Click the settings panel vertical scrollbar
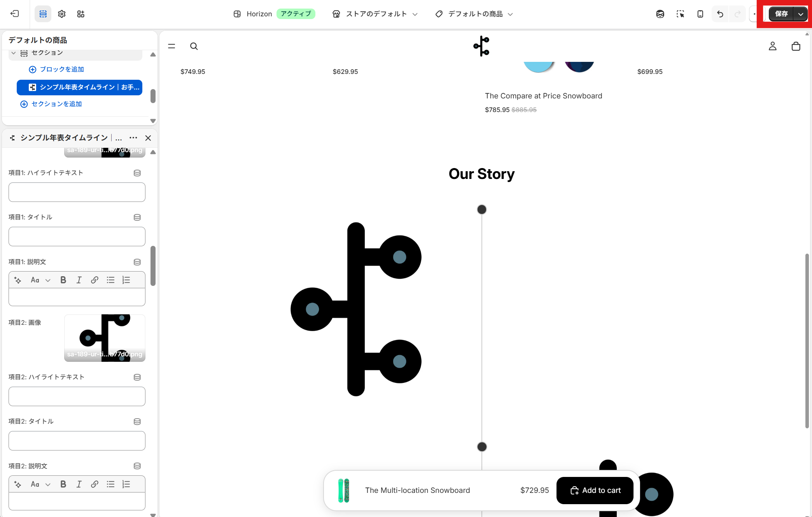The image size is (812, 517). point(153,266)
